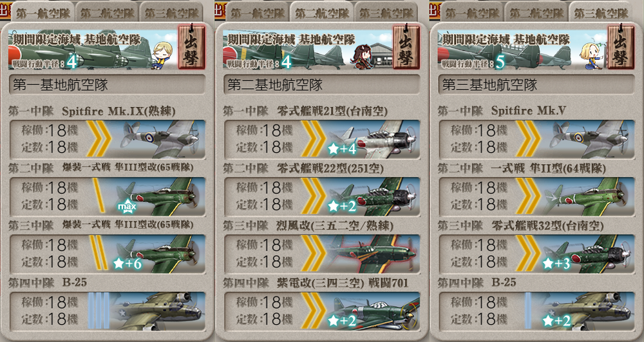Select the 零式艦戦22型(251空) plane slot
The image size is (644, 342).
point(321,196)
